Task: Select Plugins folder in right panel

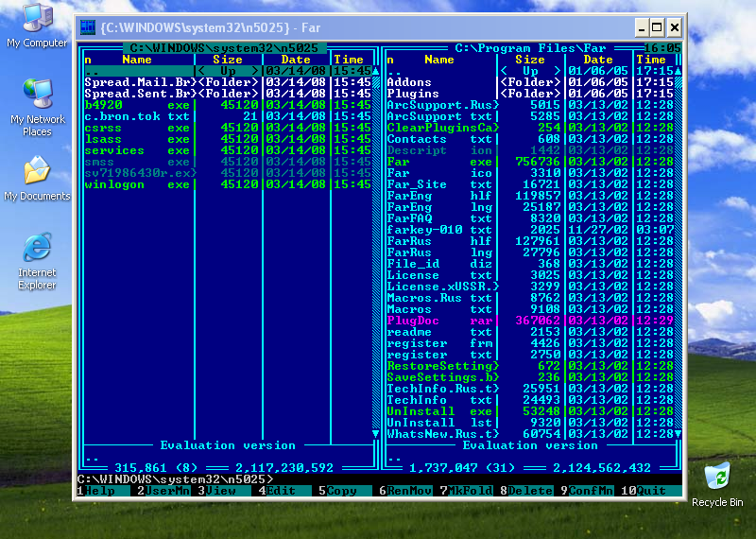Action: [530, 94]
